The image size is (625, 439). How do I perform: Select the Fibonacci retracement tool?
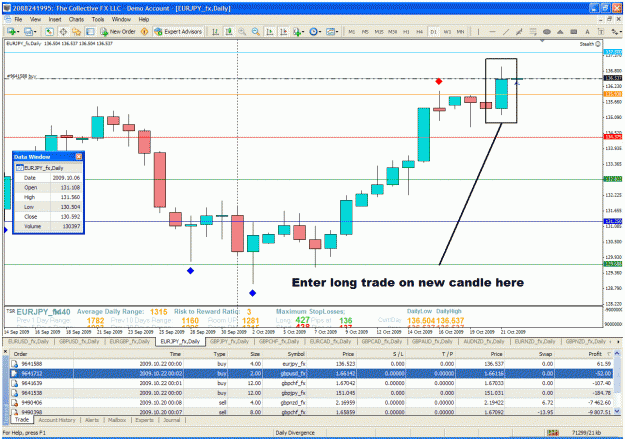tap(533, 31)
